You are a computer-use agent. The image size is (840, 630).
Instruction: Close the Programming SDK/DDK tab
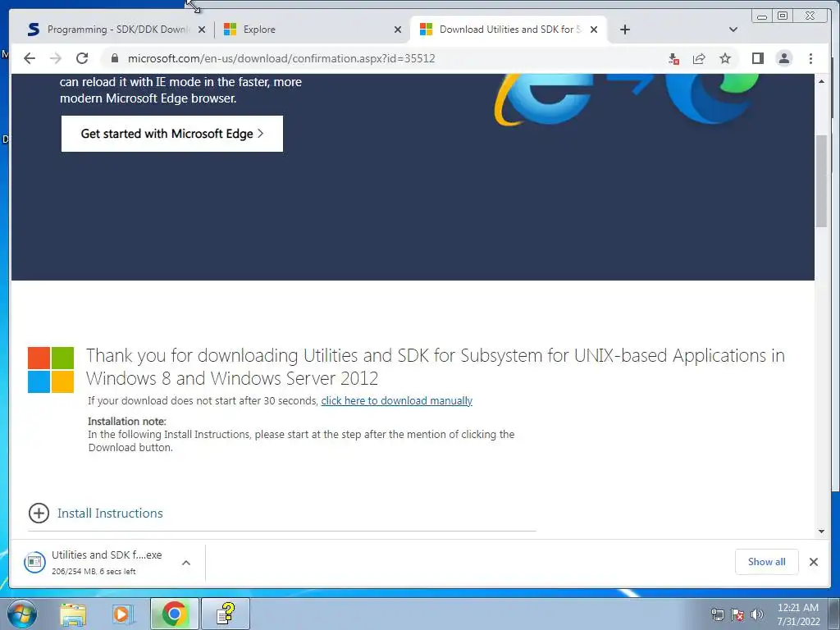[202, 30]
